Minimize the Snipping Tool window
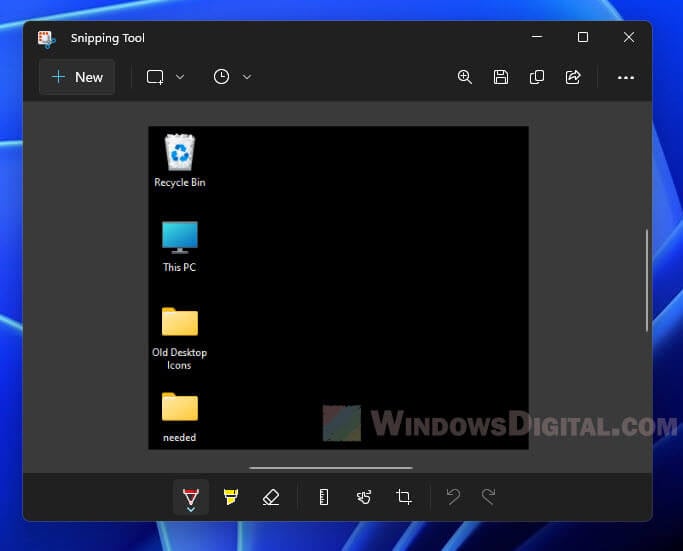The image size is (683, 551). [x=537, y=37]
